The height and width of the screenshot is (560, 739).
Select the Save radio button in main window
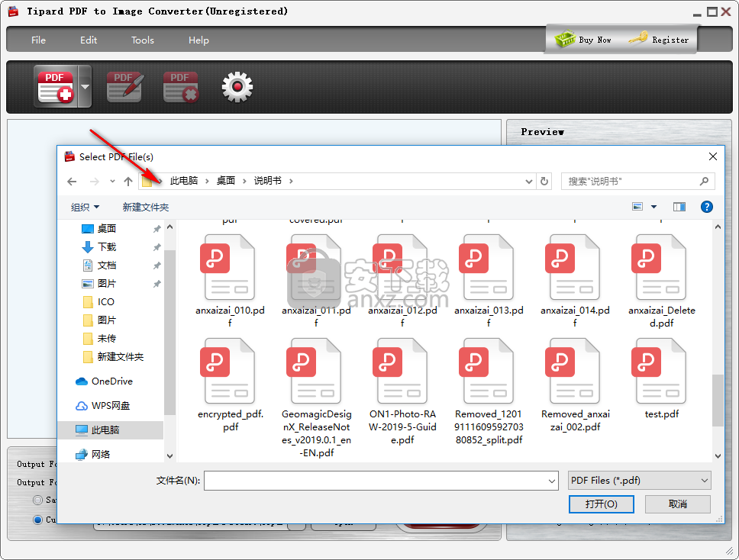37,500
